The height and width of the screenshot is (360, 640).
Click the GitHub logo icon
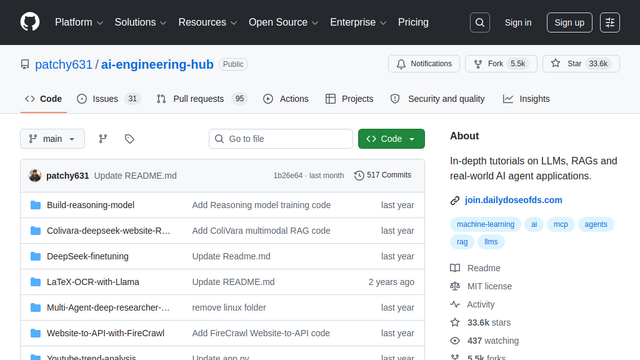click(x=30, y=22)
